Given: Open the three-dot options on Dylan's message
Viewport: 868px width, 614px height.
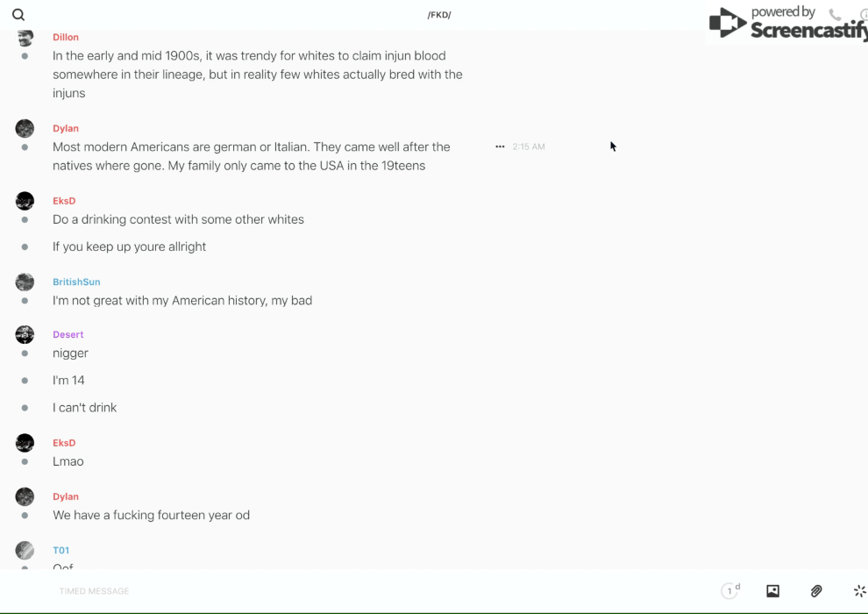Looking at the screenshot, I should pos(500,146).
